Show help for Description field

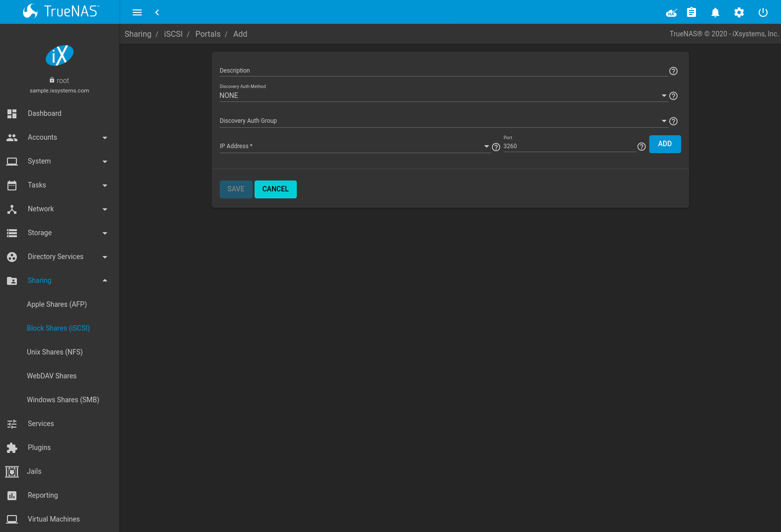[674, 71]
